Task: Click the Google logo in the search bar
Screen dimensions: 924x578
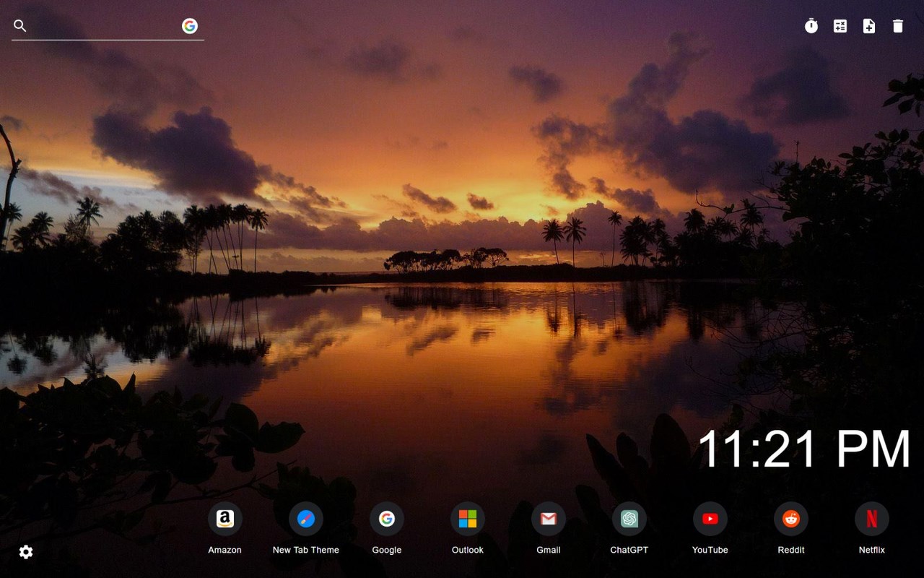Action: 190,26
